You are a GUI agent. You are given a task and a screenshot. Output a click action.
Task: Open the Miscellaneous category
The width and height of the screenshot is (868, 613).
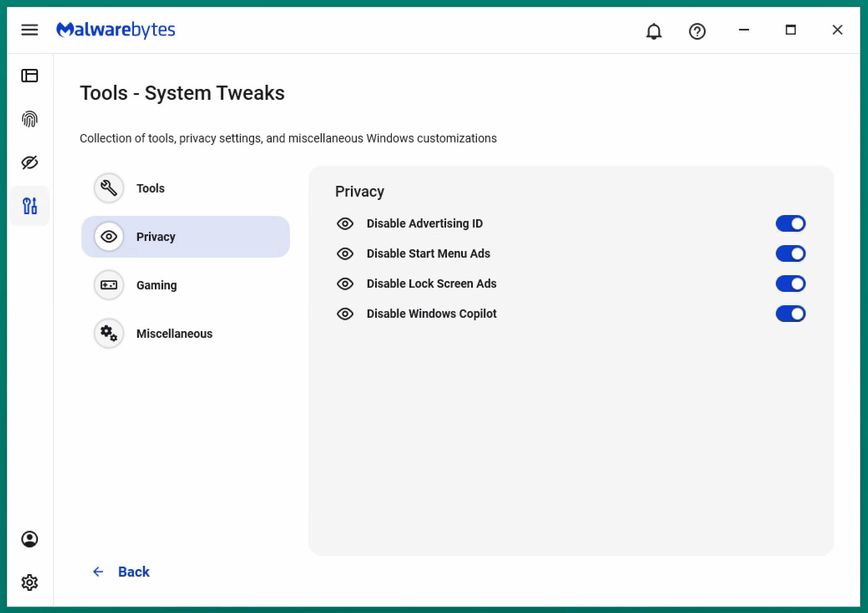click(174, 334)
